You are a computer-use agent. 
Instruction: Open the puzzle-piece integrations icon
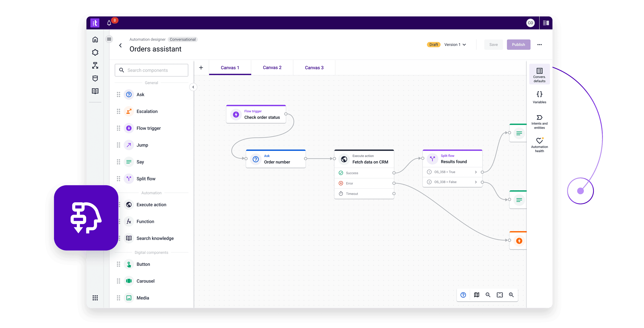95,53
